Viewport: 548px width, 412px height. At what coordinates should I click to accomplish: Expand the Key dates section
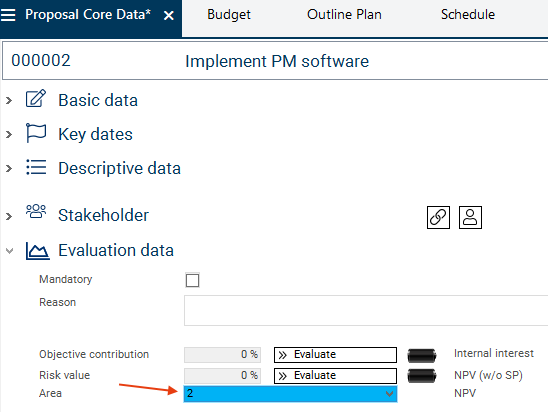[x=9, y=135]
